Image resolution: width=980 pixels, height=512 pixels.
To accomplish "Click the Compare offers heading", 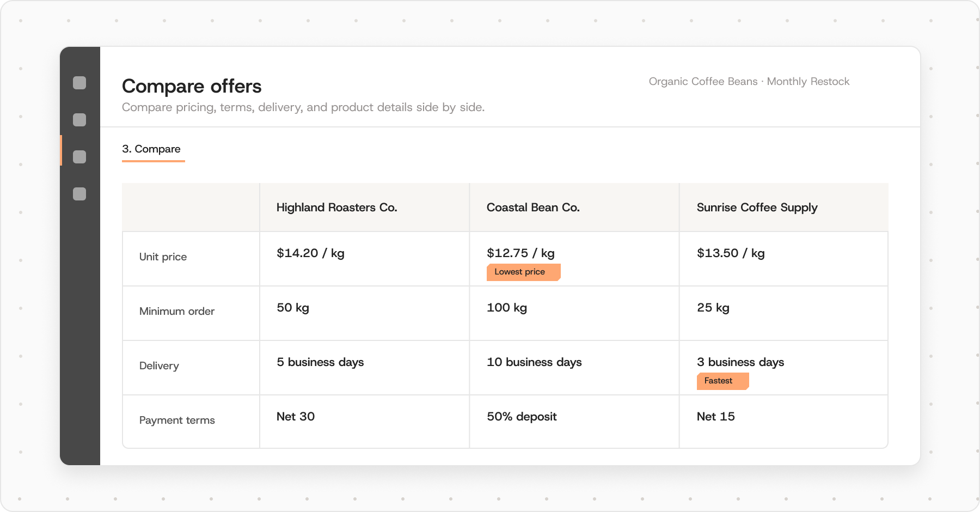I will click(x=192, y=86).
